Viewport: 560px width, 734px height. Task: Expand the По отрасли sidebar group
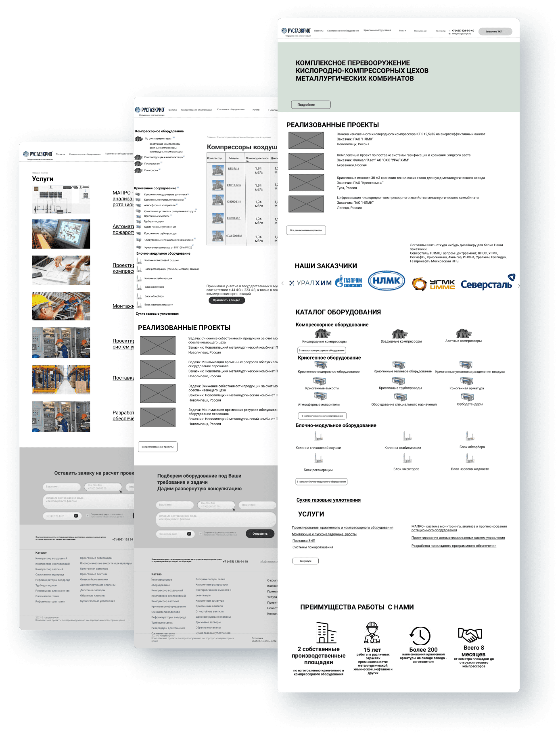[x=160, y=170]
